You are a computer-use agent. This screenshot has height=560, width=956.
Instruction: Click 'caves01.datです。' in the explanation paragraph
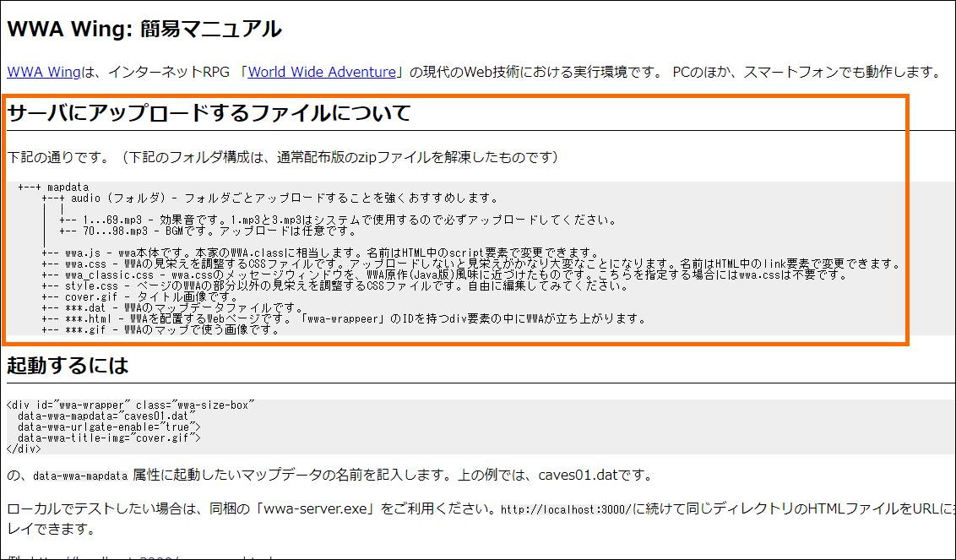pos(596,476)
